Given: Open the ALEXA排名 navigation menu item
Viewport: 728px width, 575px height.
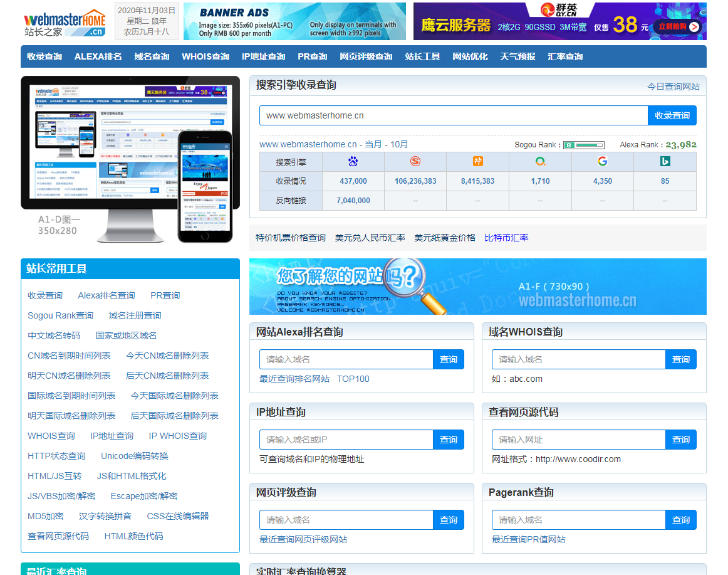Looking at the screenshot, I should (98, 56).
